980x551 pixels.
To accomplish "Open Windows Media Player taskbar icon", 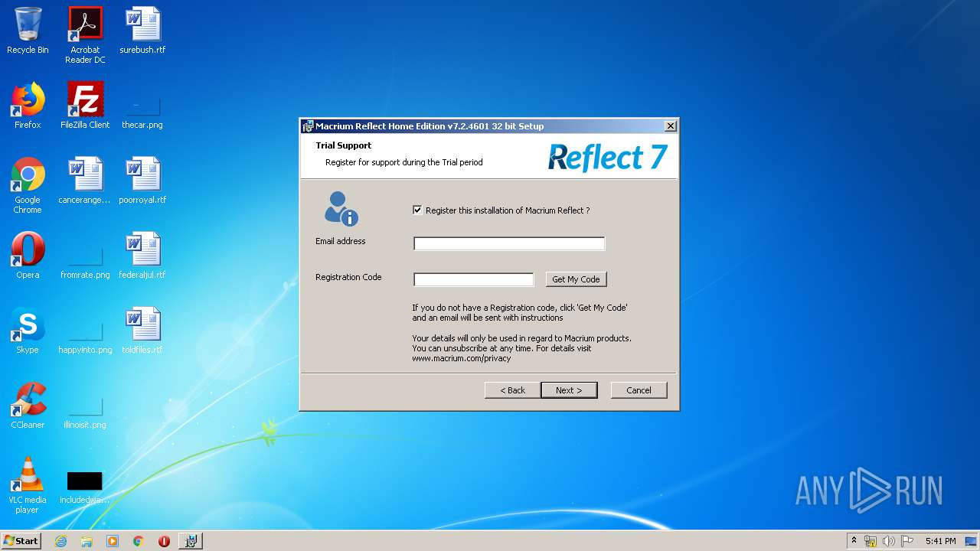I will tap(113, 541).
